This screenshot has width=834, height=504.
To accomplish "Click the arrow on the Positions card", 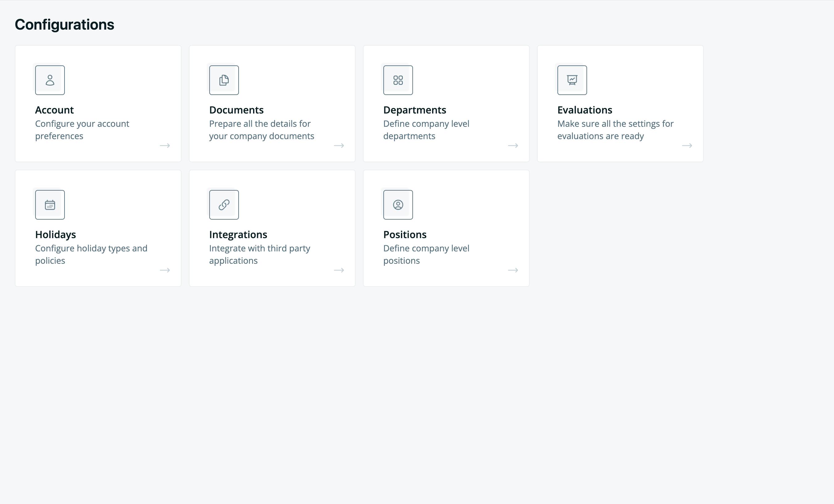I will [513, 270].
